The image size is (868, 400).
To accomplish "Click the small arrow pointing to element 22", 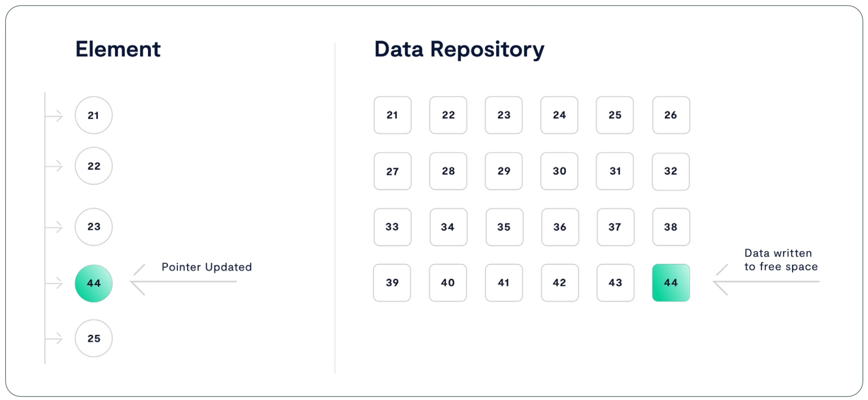I will pyautogui.click(x=55, y=166).
